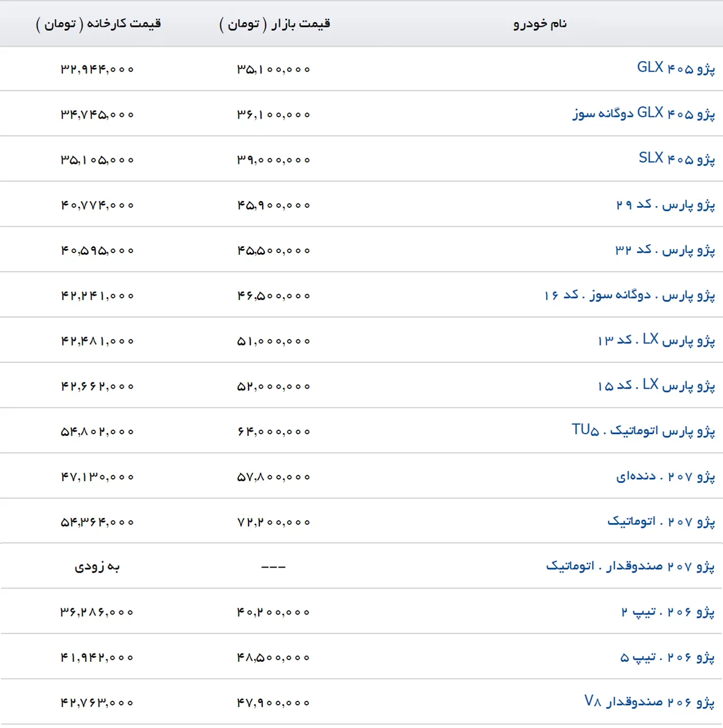
Task: Select factory price ۳۲,۹۴۴,۰۰۰
Action: [98, 69]
